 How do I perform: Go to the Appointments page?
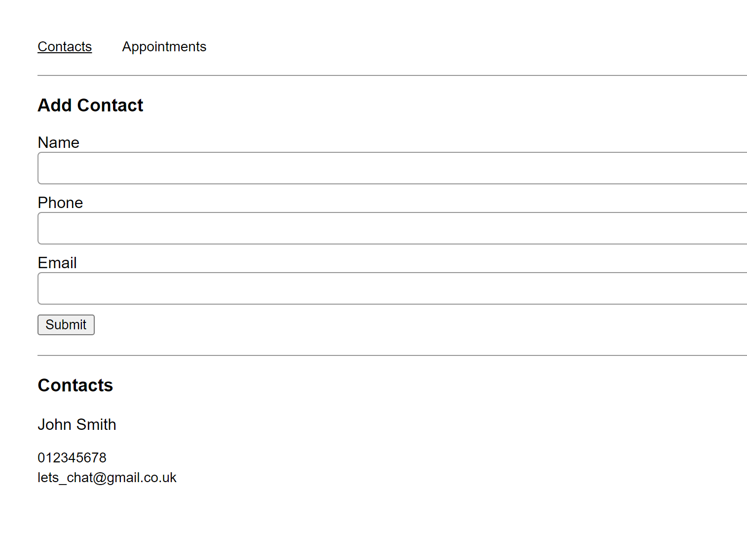pyautogui.click(x=164, y=47)
